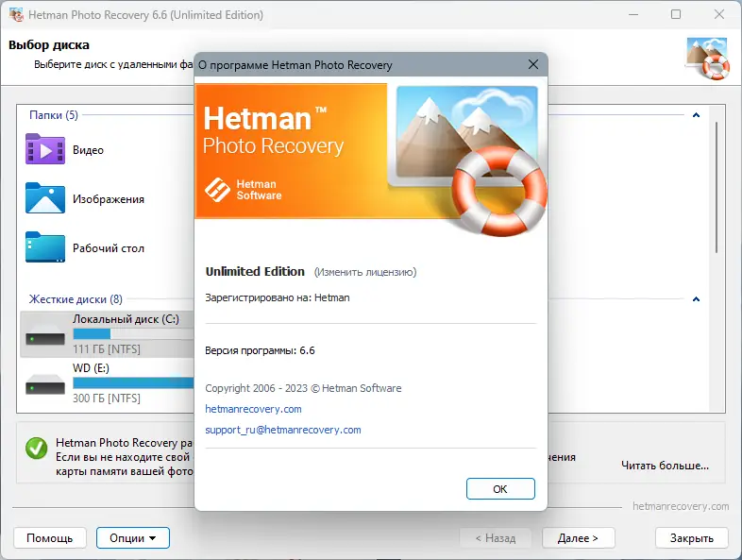This screenshot has height=560, width=742.
Task: Click the Помощь button
Action: [50, 537]
